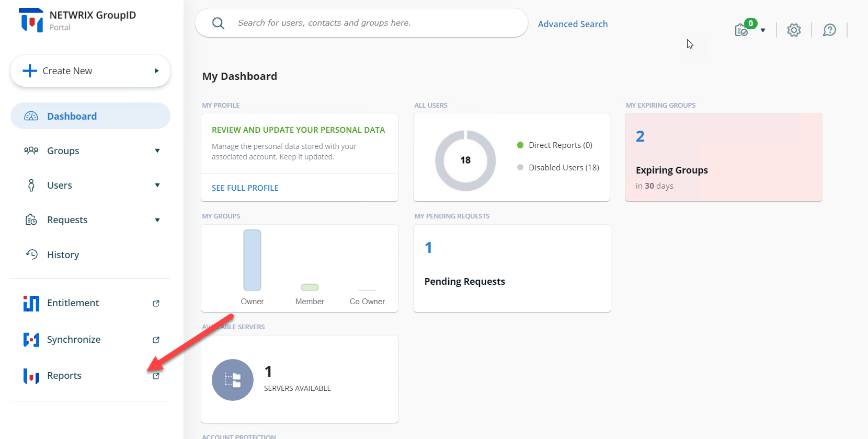Open Reports external link icon
Viewport: 868px width, 439px height.
pos(156,376)
